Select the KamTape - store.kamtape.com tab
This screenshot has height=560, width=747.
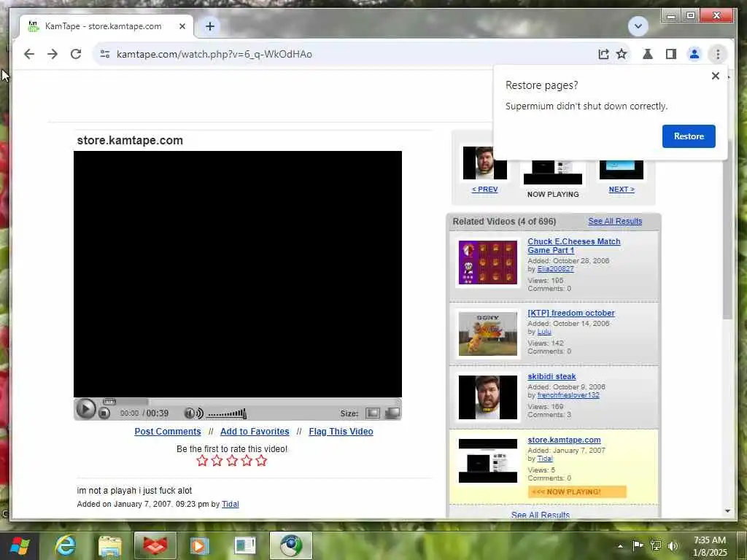(x=107, y=26)
